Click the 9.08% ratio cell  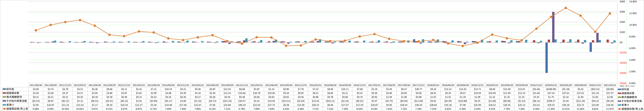36,109
